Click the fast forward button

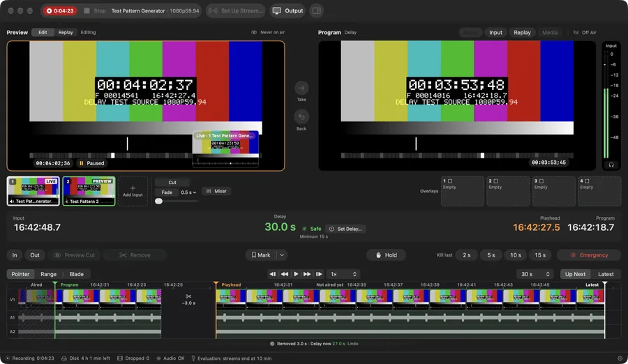pyautogui.click(x=307, y=274)
